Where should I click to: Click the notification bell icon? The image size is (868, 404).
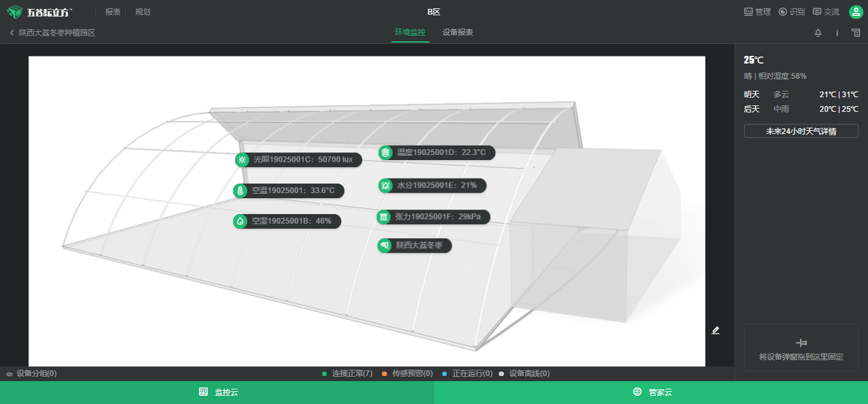tap(818, 33)
